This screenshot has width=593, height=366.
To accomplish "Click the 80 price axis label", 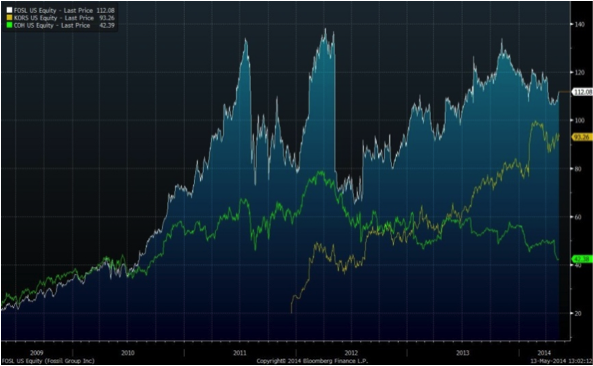I will click(x=578, y=169).
